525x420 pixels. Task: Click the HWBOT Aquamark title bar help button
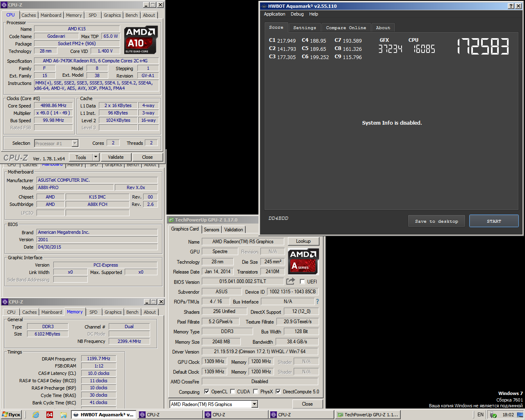click(511, 6)
